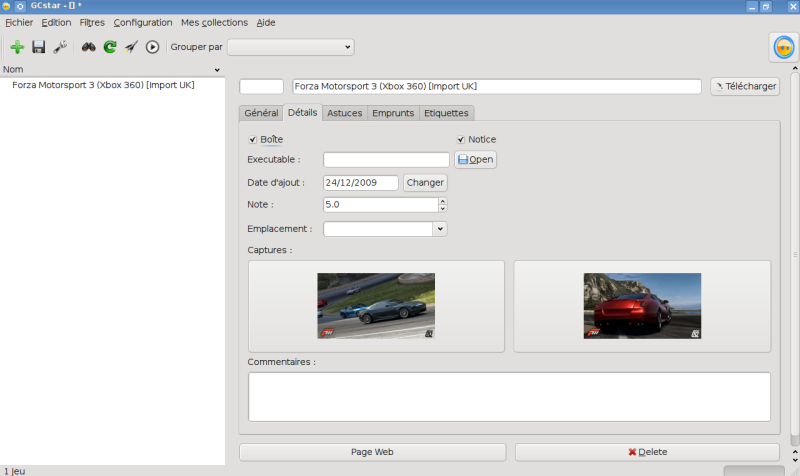
Task: Click the Note value field
Action: click(x=381, y=205)
